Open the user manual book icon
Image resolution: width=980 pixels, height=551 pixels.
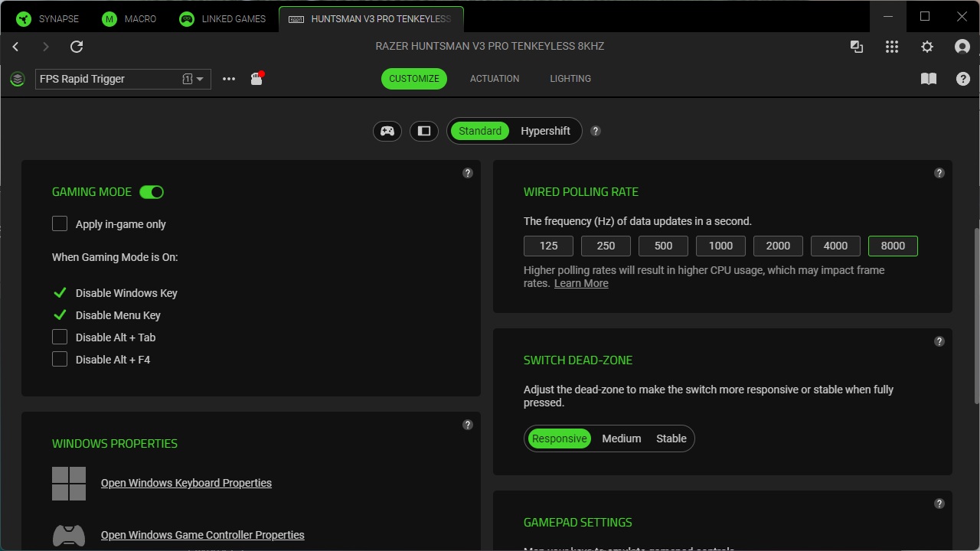[928, 78]
